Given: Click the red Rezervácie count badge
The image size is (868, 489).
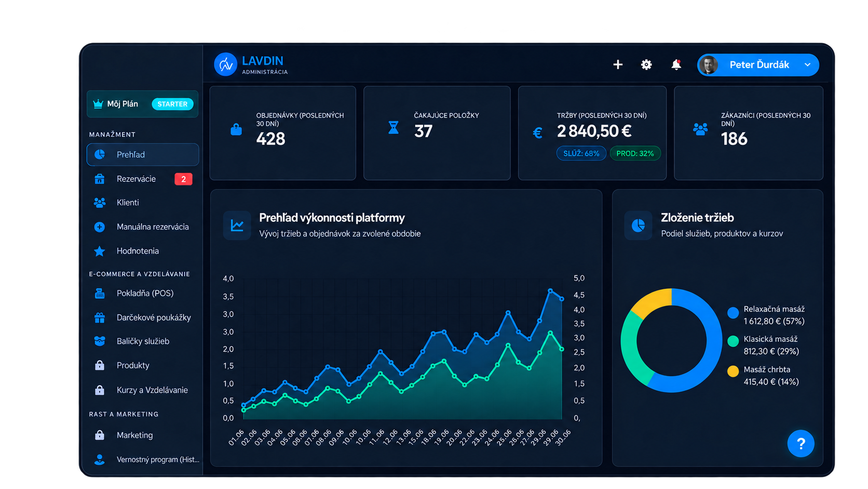Looking at the screenshot, I should (x=183, y=179).
